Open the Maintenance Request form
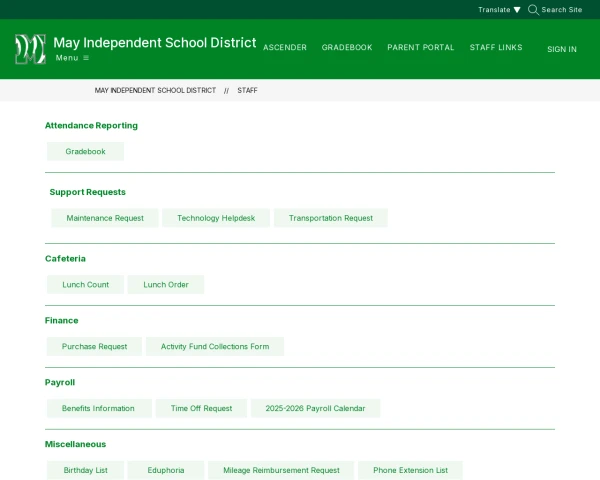Screen dimensions: 600x480 [105, 218]
